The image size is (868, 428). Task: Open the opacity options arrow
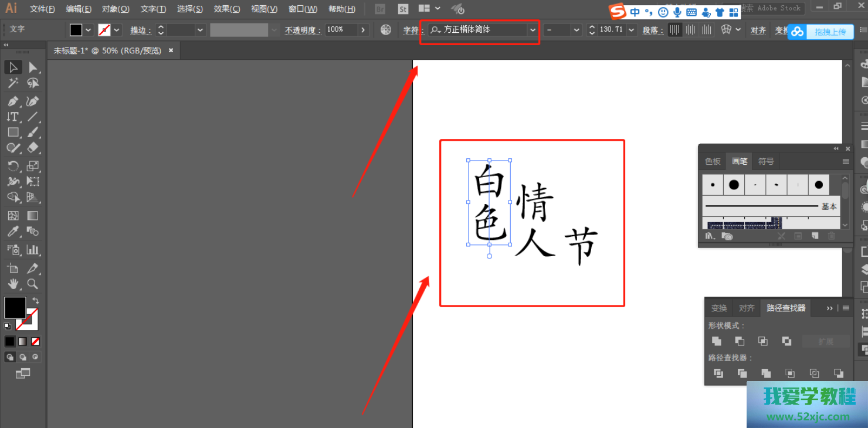coord(364,30)
